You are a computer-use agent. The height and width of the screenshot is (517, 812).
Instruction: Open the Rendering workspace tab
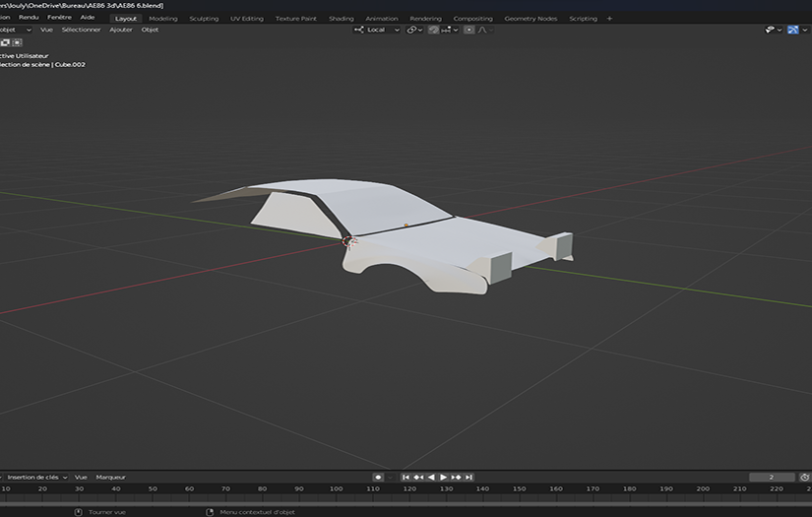tap(425, 18)
